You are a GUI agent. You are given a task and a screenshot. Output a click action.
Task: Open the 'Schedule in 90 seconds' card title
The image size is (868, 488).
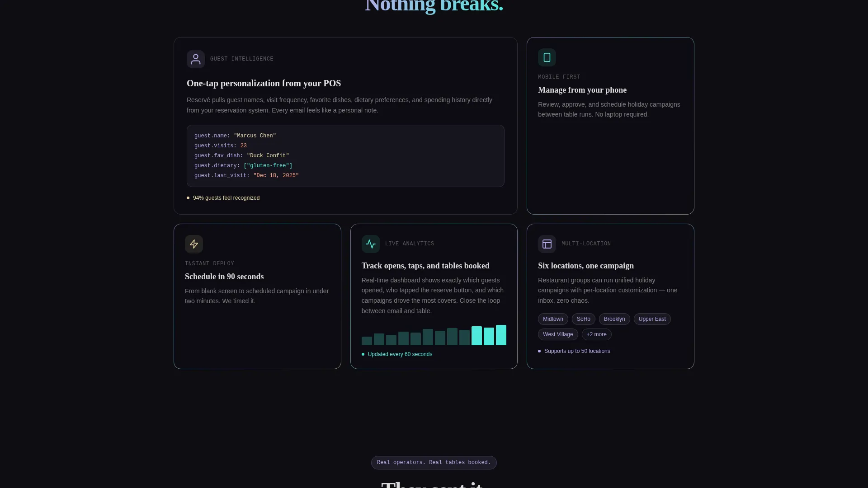(224, 277)
